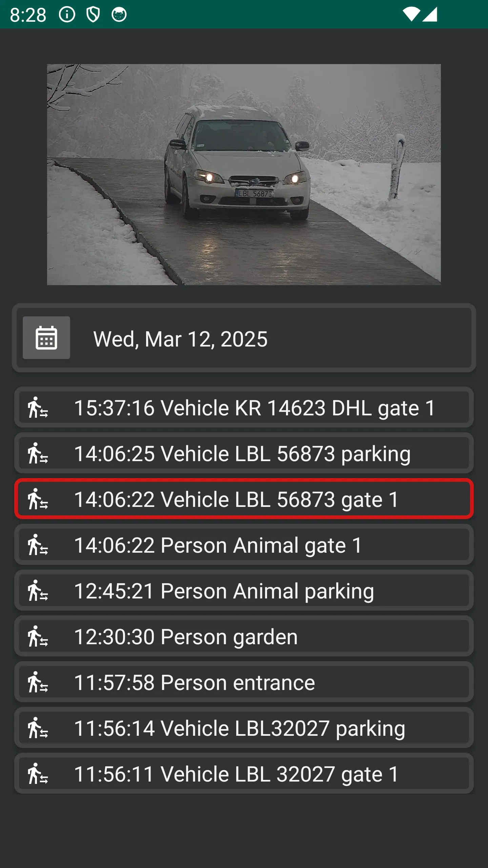Select the 11:56:11 Vehicle LBL 32027 gate 1 row

pos(244,774)
